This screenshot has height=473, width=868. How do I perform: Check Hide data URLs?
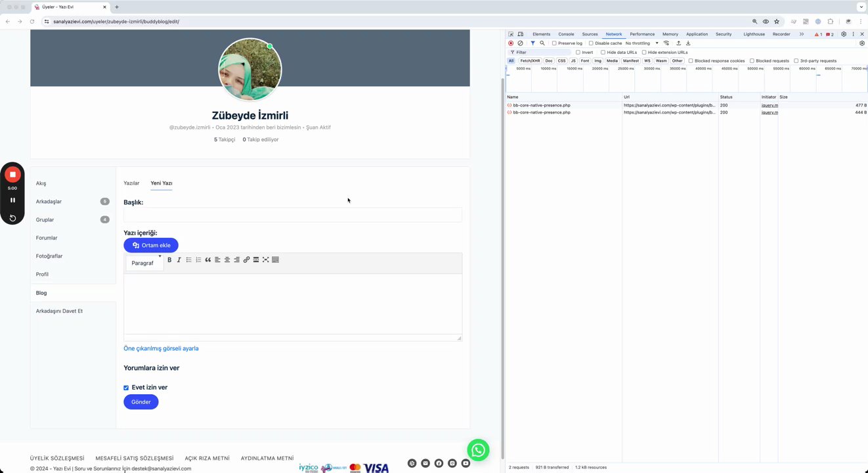tap(603, 53)
